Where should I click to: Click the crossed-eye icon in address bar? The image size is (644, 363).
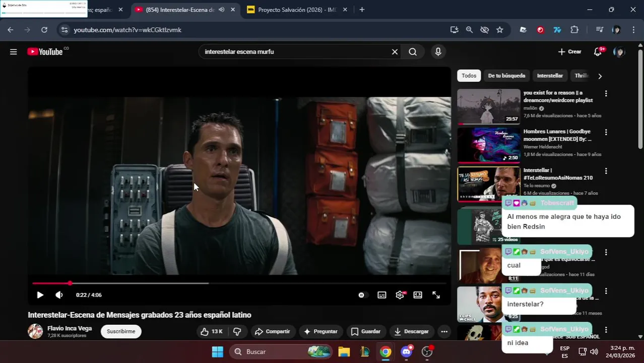485,30
